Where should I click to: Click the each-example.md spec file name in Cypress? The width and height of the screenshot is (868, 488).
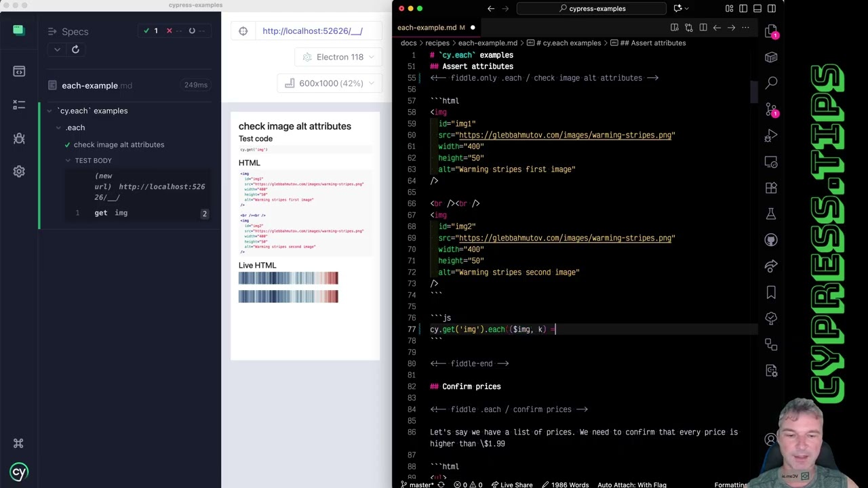click(x=97, y=85)
